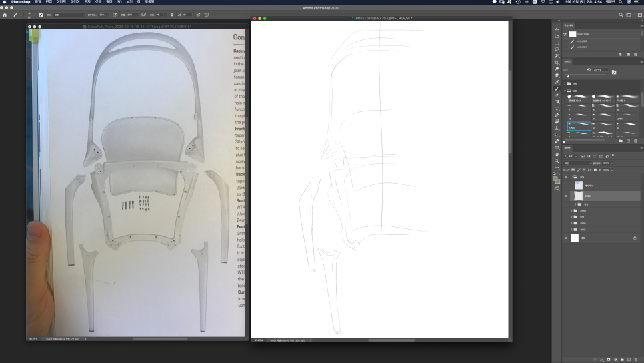644x363 pixels.
Task: Swap foreground and background colors
Action: tap(559, 174)
